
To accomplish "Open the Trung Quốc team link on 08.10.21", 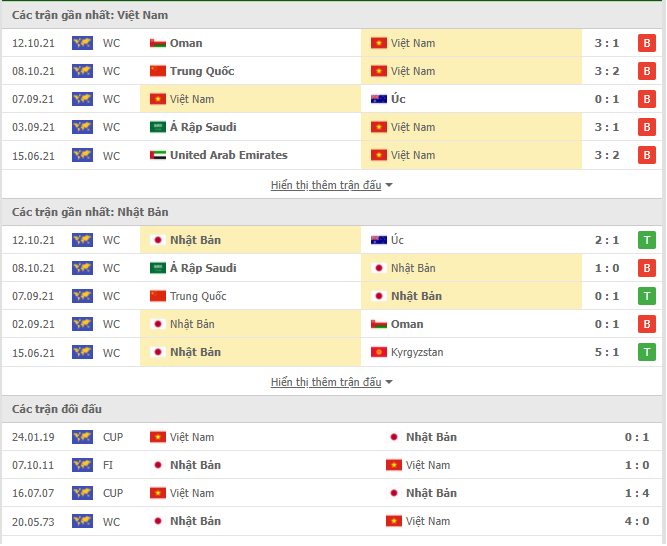I will tap(202, 71).
